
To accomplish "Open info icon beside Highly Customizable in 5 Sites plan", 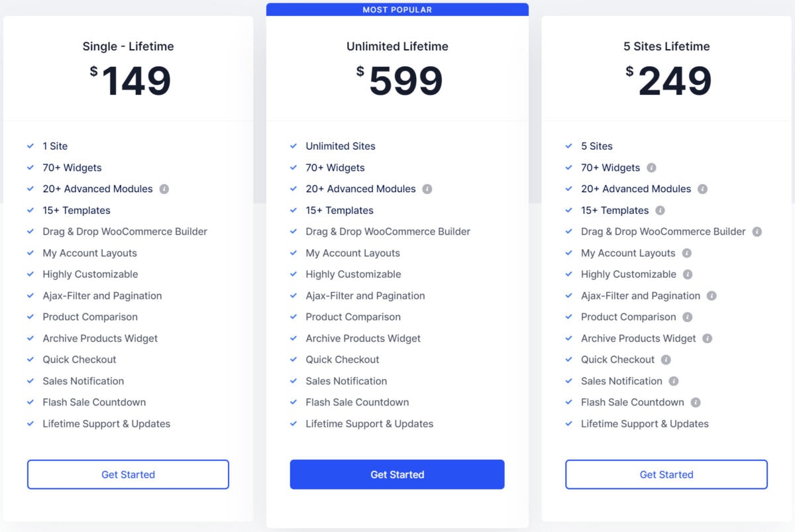I will (x=688, y=274).
